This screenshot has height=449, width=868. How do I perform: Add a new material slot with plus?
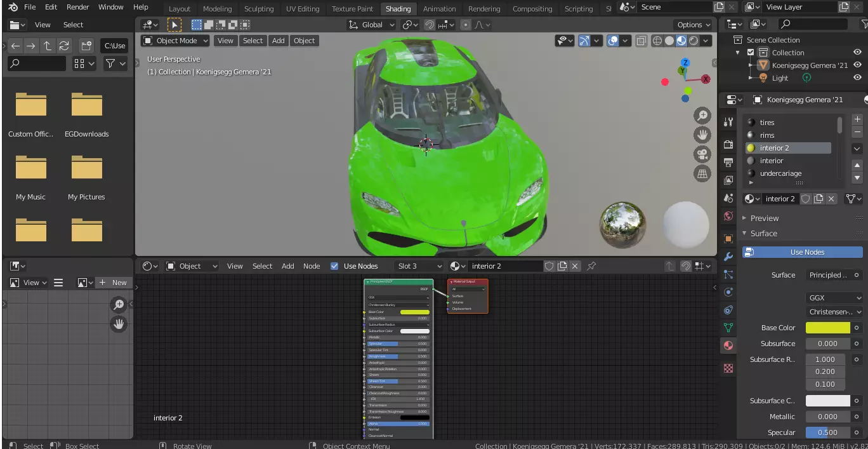point(857,119)
